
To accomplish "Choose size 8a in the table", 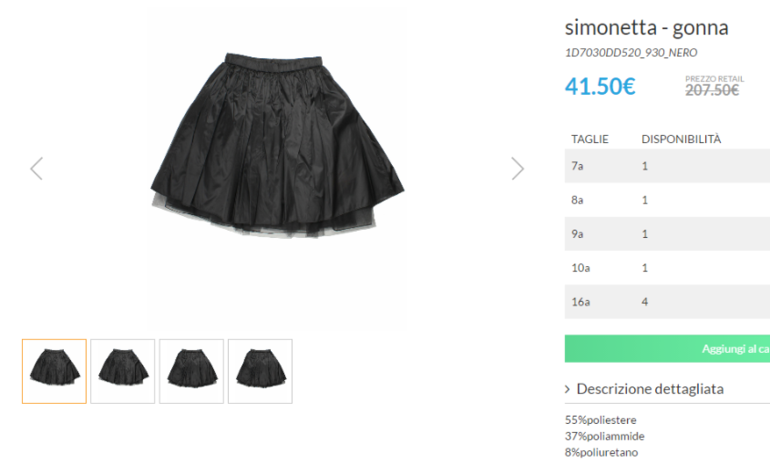I will (667, 200).
